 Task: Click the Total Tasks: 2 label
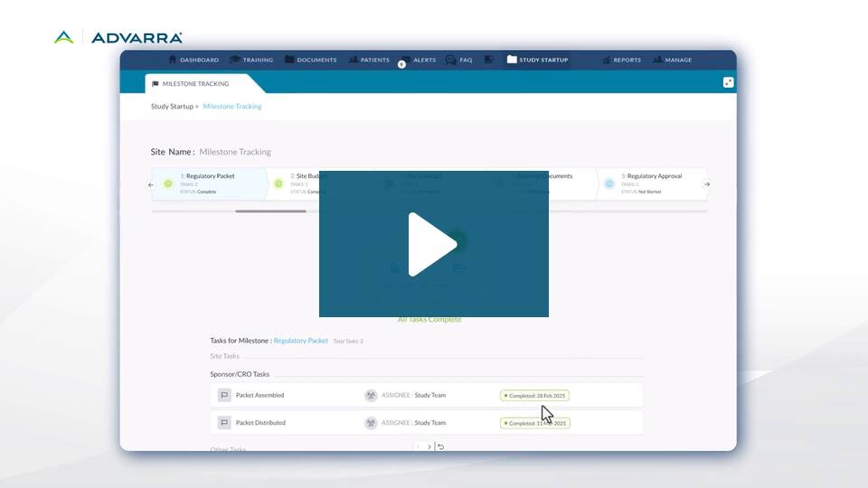pos(348,342)
